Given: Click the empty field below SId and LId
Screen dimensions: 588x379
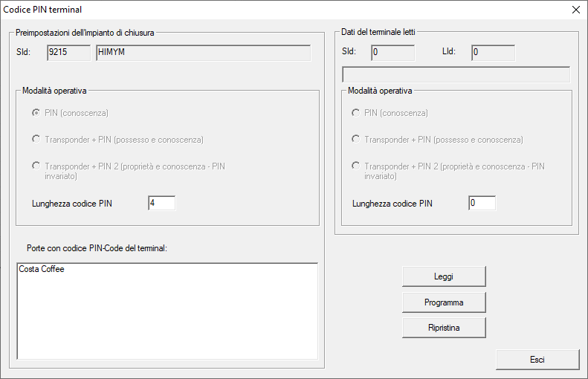Looking at the screenshot, I should 456,74.
